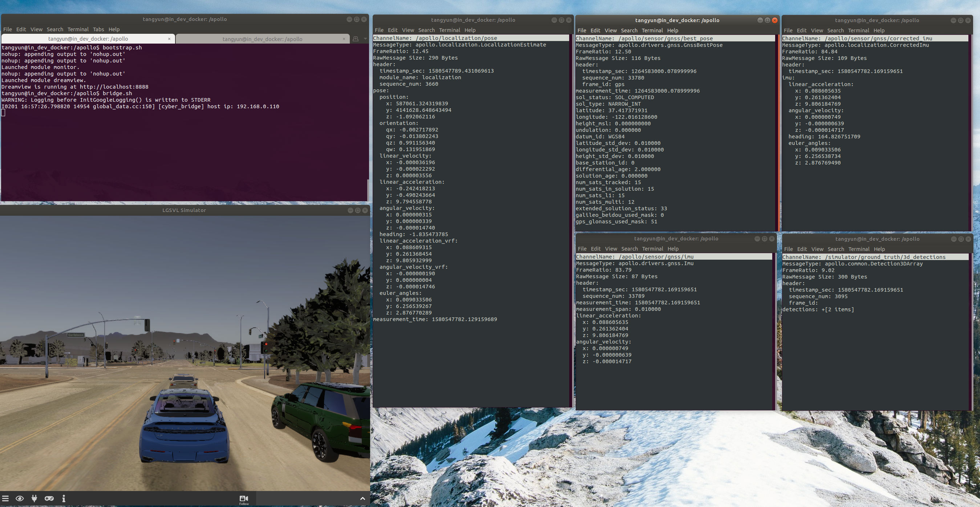Close the LGSVL Simulator window
Screen dimensions: 980x507
365,210
